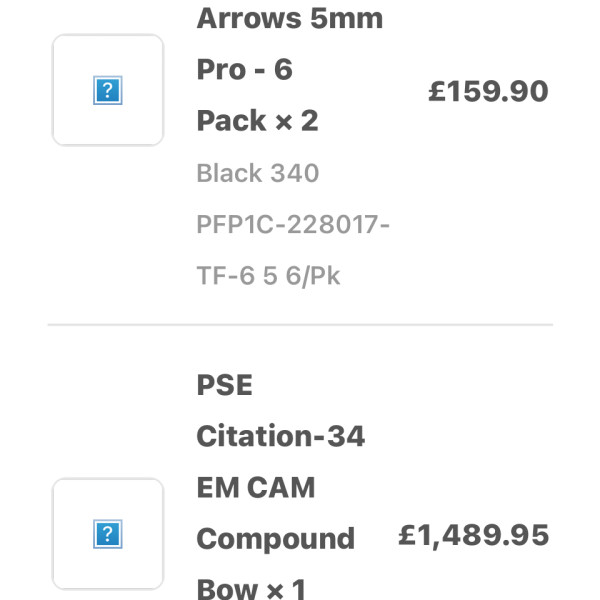Click the 'EM CAM' title line
600x600 pixels.
coord(256,488)
